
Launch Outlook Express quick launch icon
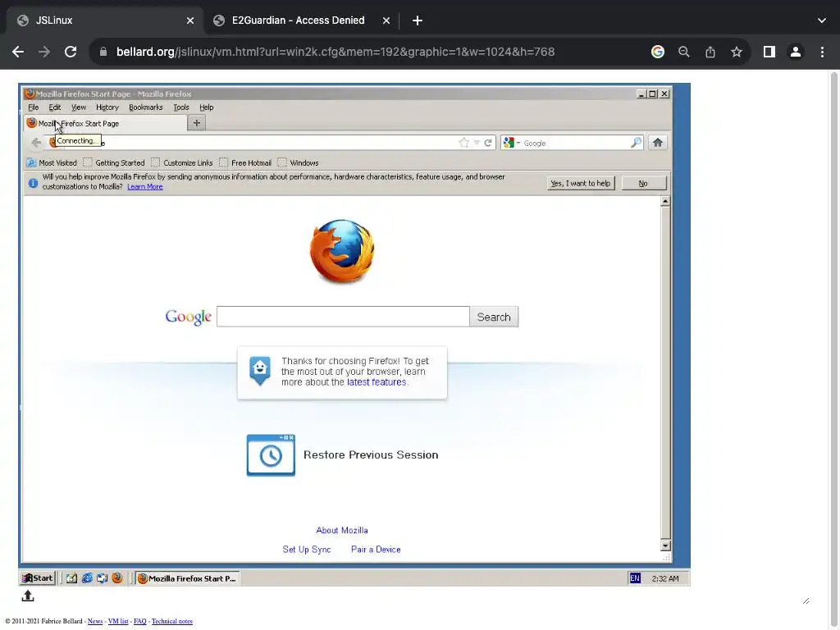(102, 578)
